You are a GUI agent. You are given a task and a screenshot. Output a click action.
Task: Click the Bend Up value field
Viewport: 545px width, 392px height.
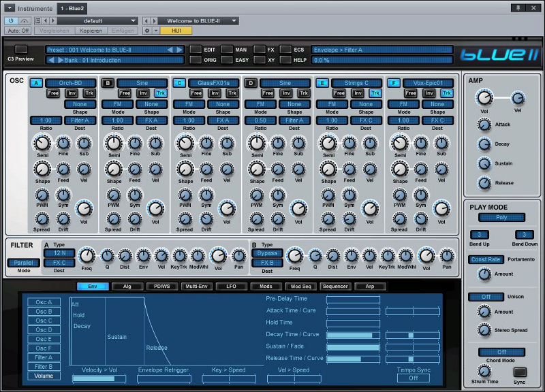[x=480, y=235]
